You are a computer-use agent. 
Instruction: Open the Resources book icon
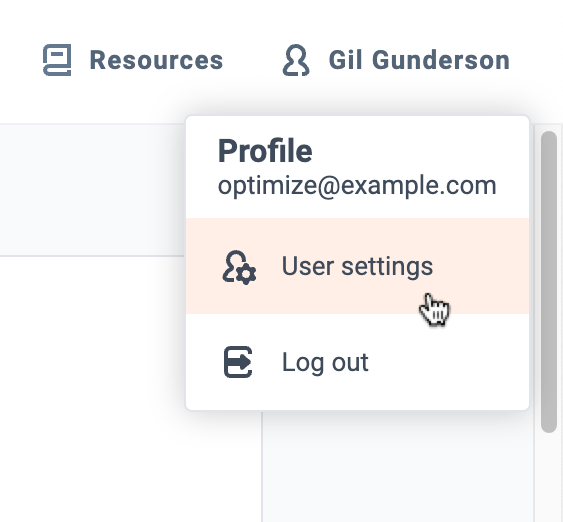(57, 60)
